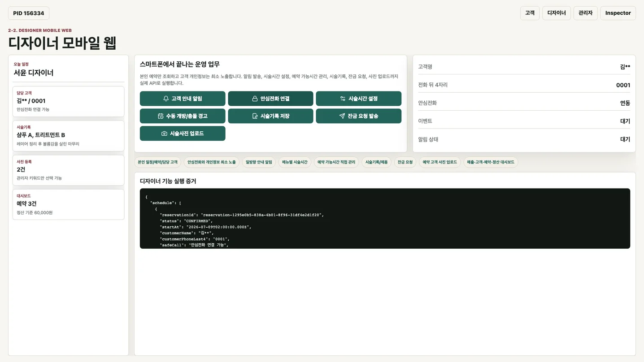Open the 관리자 tab
Screen dimensions: 644x362
[x=585, y=13]
